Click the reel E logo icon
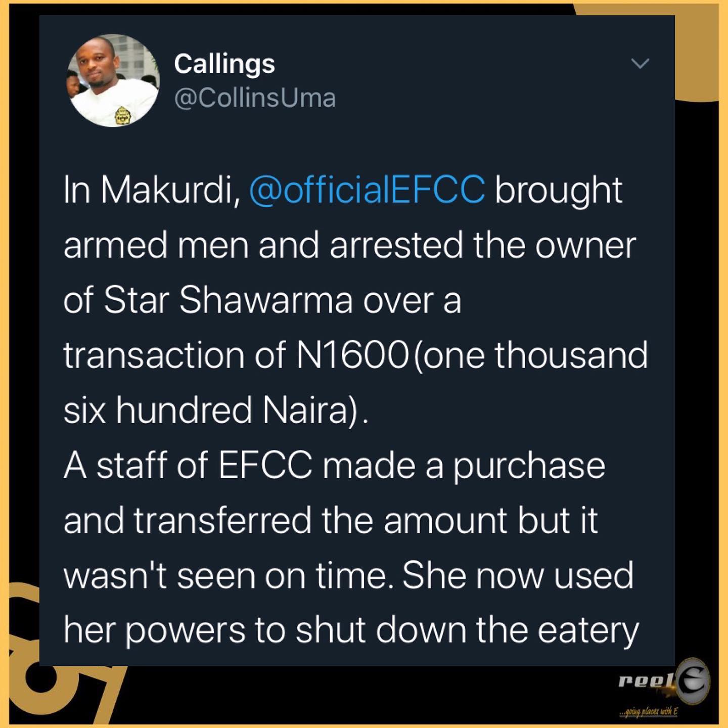 coord(664,681)
